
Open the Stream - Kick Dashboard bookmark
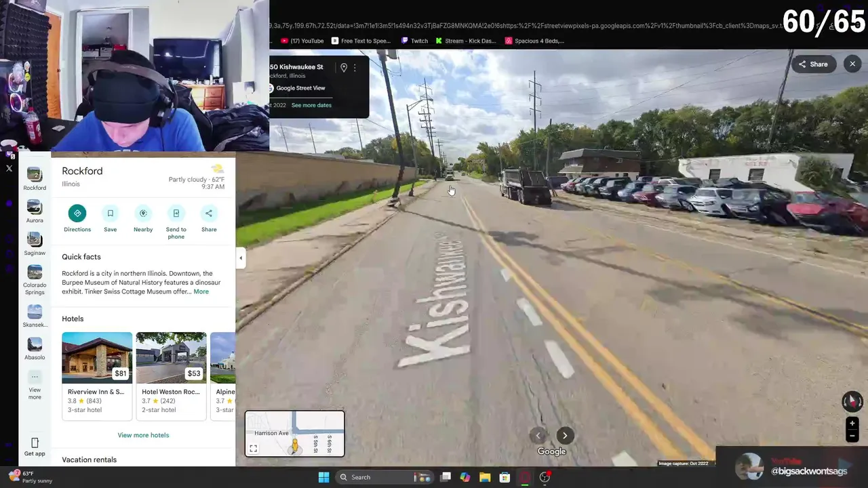[x=465, y=41]
